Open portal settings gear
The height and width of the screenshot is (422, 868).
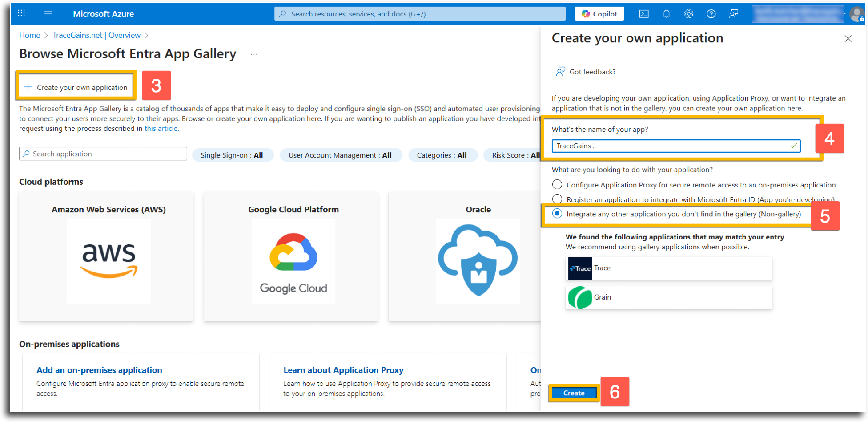click(x=689, y=14)
